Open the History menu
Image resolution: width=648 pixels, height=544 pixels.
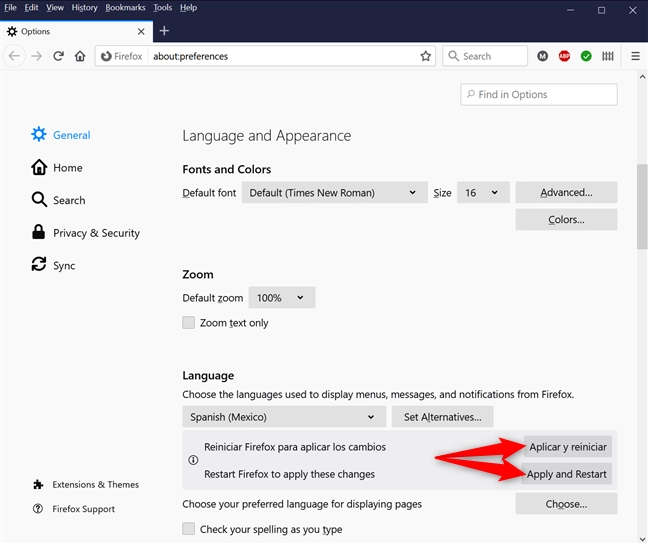(84, 7)
